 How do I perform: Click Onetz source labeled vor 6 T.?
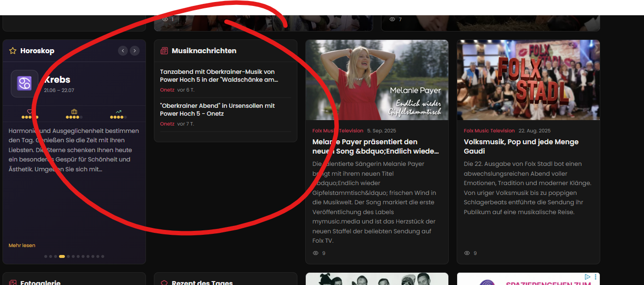[x=167, y=90]
